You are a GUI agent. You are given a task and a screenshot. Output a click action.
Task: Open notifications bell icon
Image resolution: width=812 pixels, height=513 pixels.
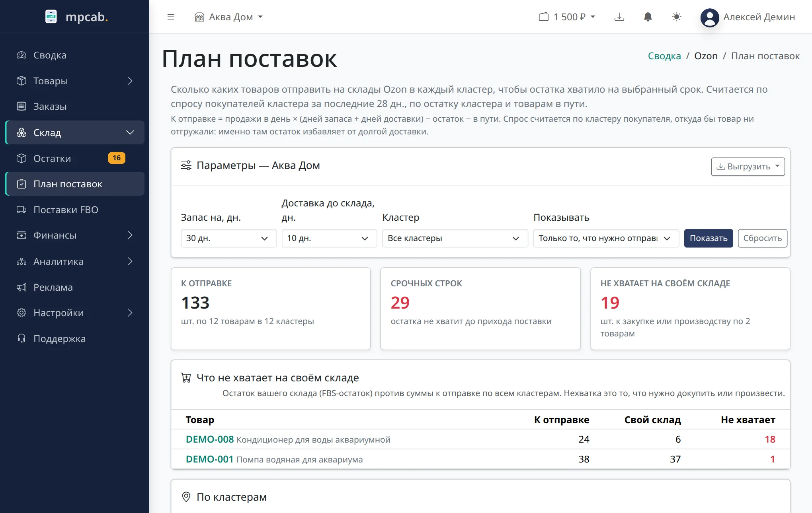(x=648, y=17)
